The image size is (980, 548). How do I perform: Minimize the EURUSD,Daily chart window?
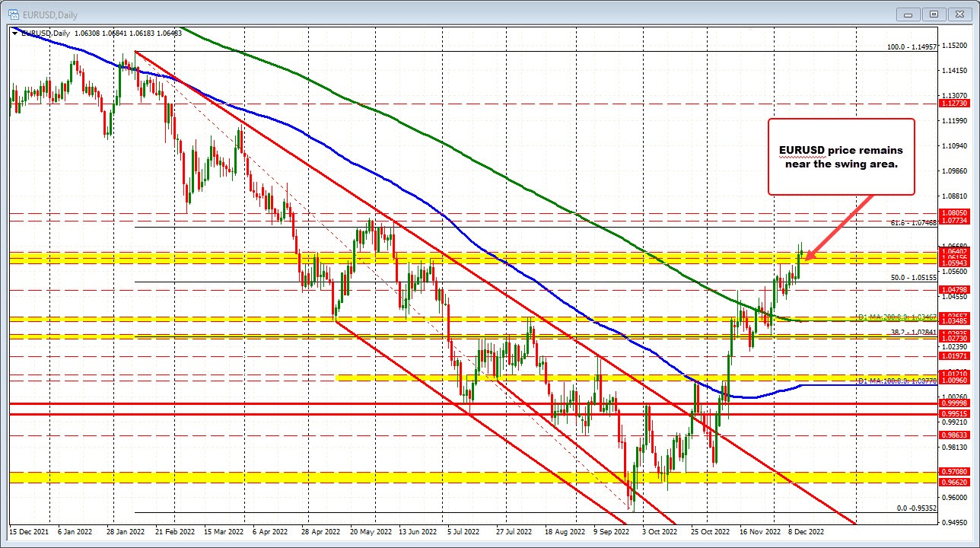pyautogui.click(x=908, y=13)
